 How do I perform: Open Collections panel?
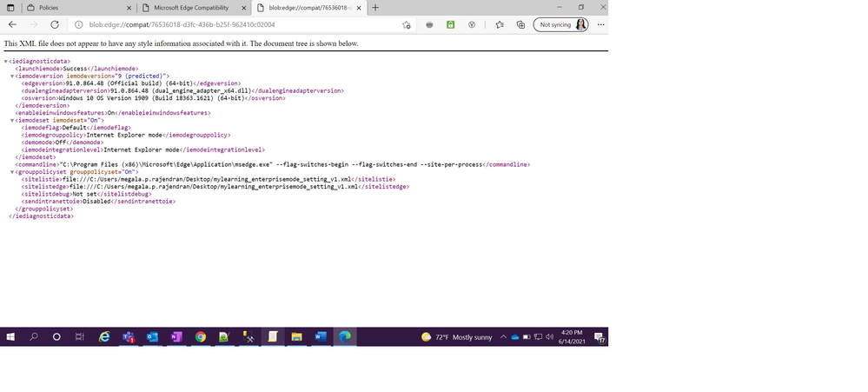tap(520, 25)
